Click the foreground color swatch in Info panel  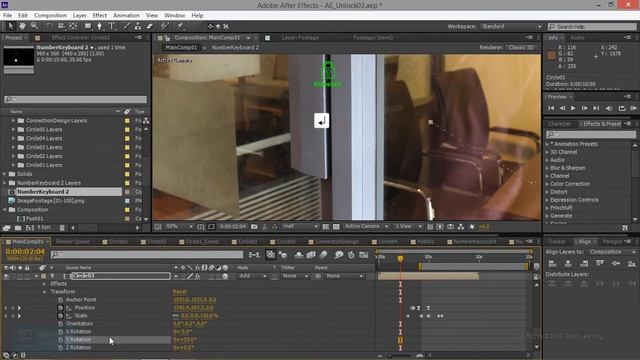coord(551,56)
